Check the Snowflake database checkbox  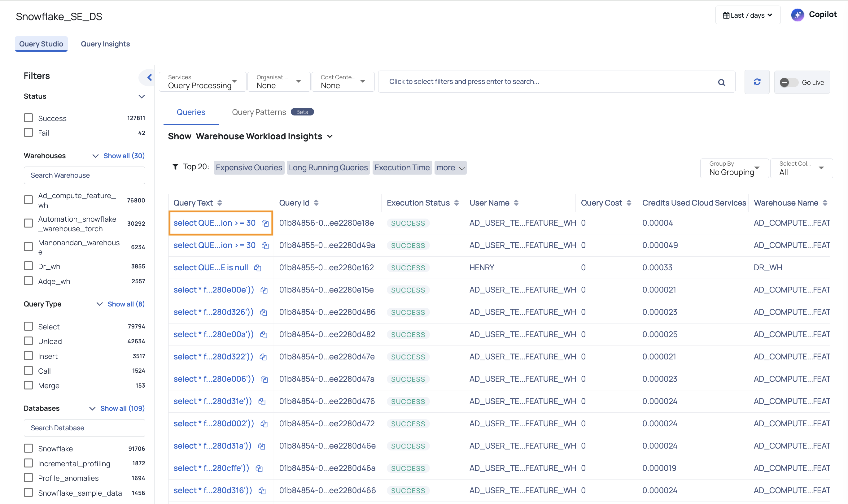click(28, 448)
